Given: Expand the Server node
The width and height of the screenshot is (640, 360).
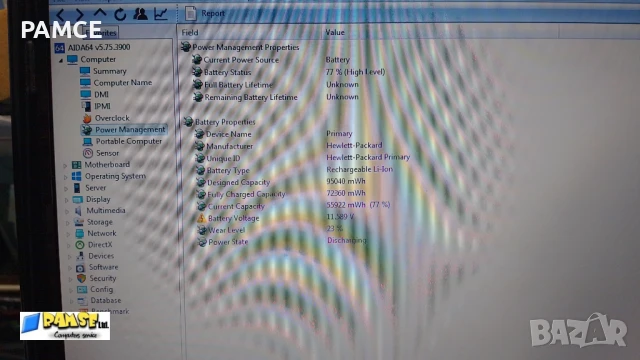Looking at the screenshot, I should click(x=66, y=189).
